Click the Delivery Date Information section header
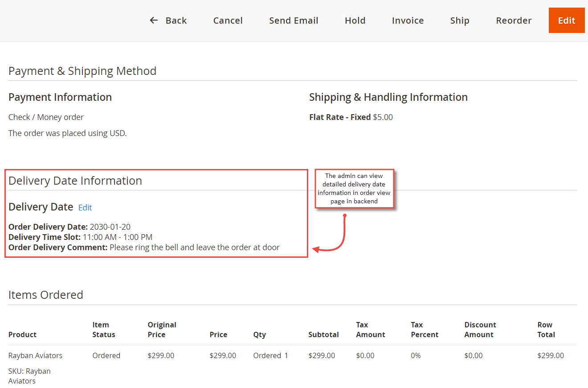 pyautogui.click(x=75, y=180)
